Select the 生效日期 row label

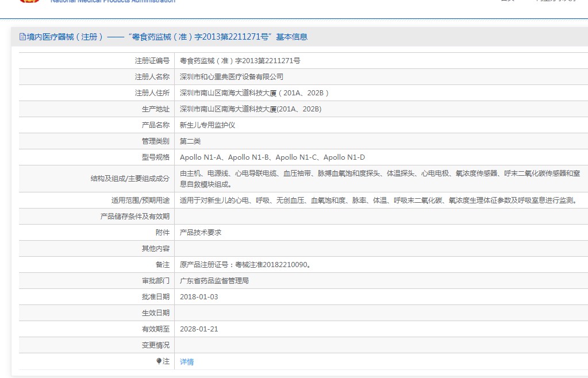pyautogui.click(x=156, y=313)
